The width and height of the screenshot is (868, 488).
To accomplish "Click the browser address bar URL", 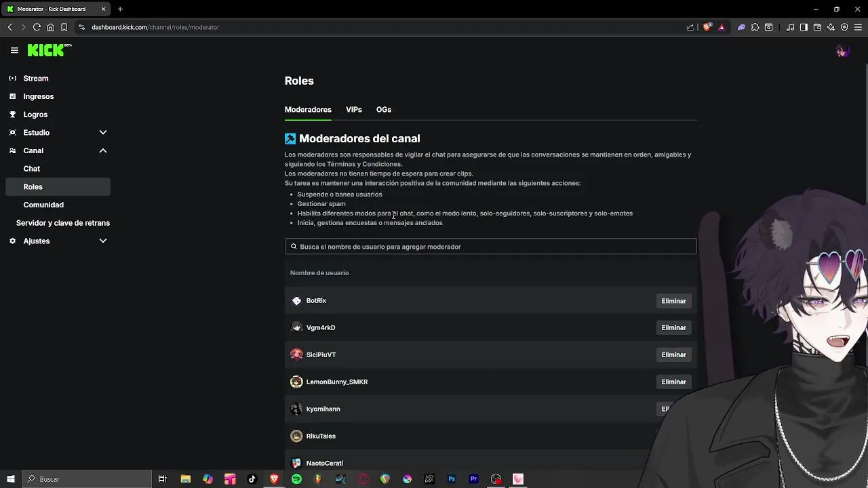I will tap(155, 27).
